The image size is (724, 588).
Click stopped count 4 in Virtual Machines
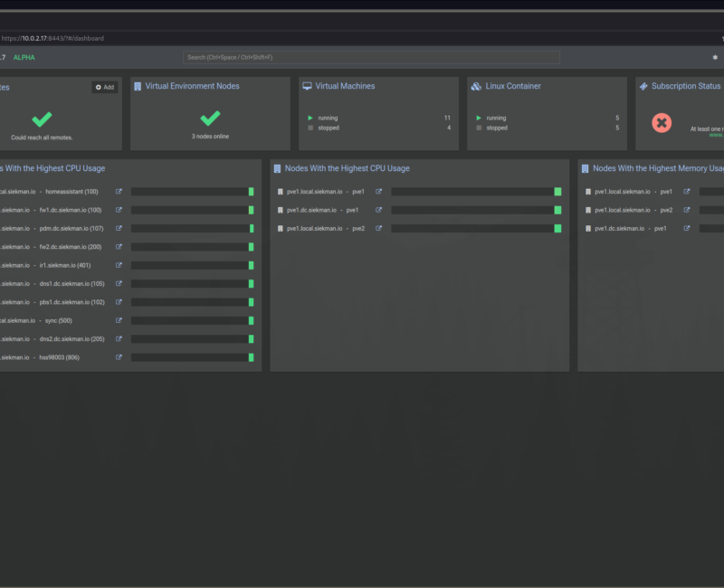[449, 128]
